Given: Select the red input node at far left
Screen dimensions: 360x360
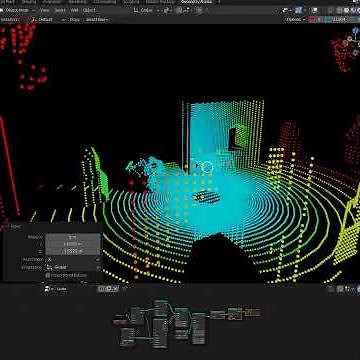Looking at the screenshot, I should [x=120, y=322].
